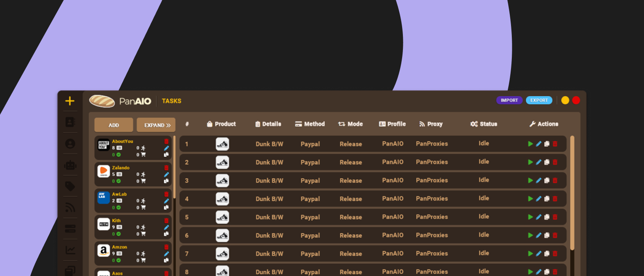Duplicate task 5 with the copy icon
Viewport: 644px width, 276px height.
547,217
